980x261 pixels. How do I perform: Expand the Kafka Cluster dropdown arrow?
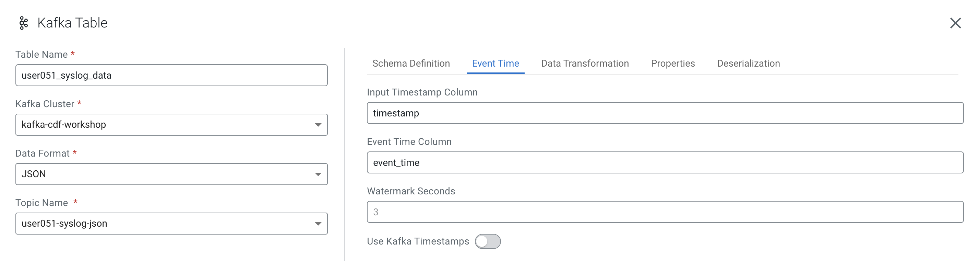[x=318, y=125]
